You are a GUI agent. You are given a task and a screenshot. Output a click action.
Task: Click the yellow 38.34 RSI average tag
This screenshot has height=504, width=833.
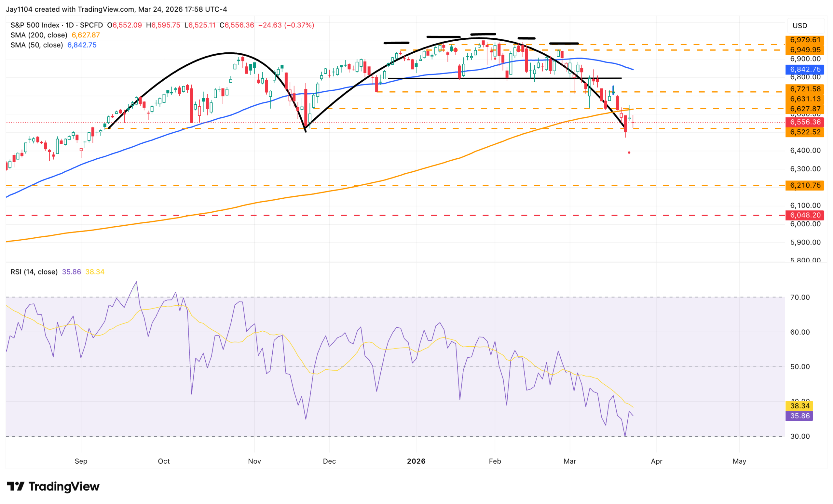[x=799, y=406]
